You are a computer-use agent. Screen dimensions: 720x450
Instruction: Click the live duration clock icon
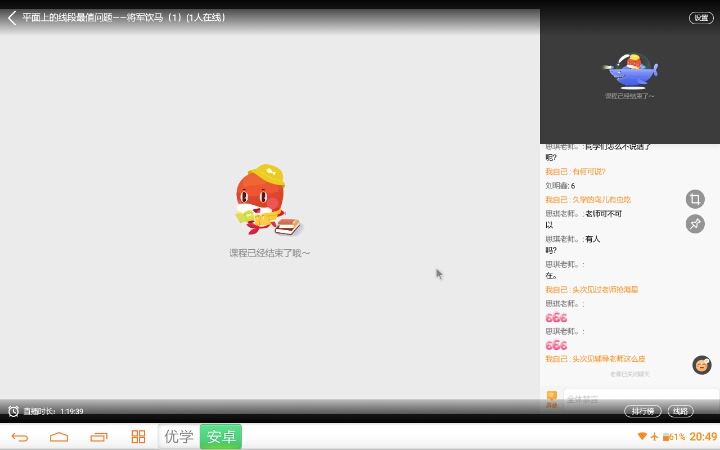click(x=13, y=411)
